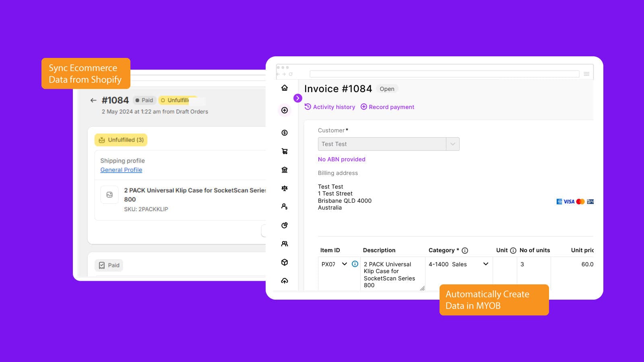Click Record payment on the invoice
Image resolution: width=644 pixels, height=362 pixels.
coord(388,107)
